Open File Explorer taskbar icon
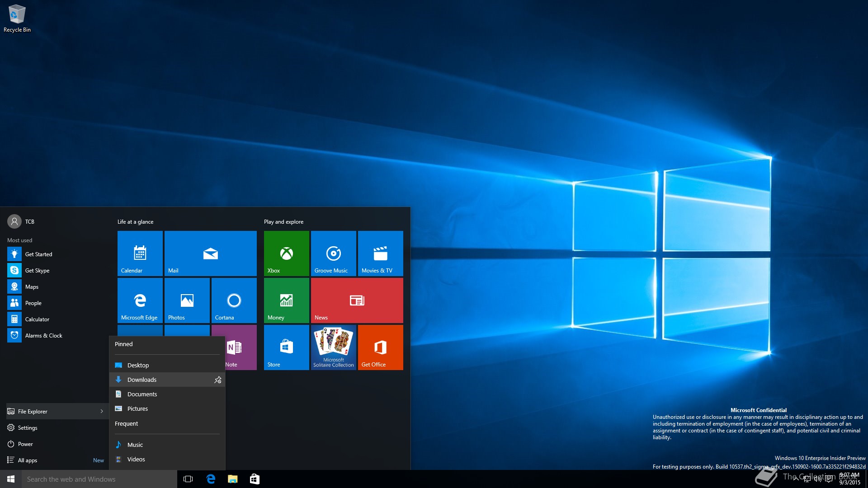The height and width of the screenshot is (488, 868). click(x=232, y=479)
